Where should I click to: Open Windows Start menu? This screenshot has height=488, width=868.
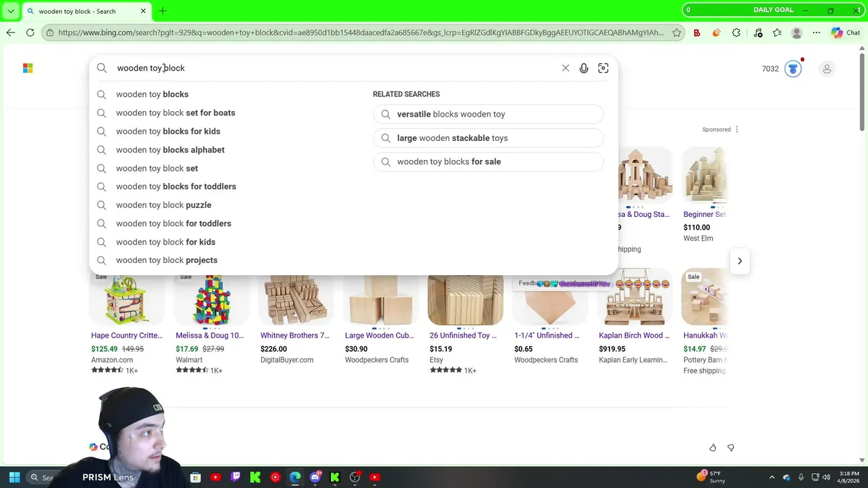click(x=14, y=477)
